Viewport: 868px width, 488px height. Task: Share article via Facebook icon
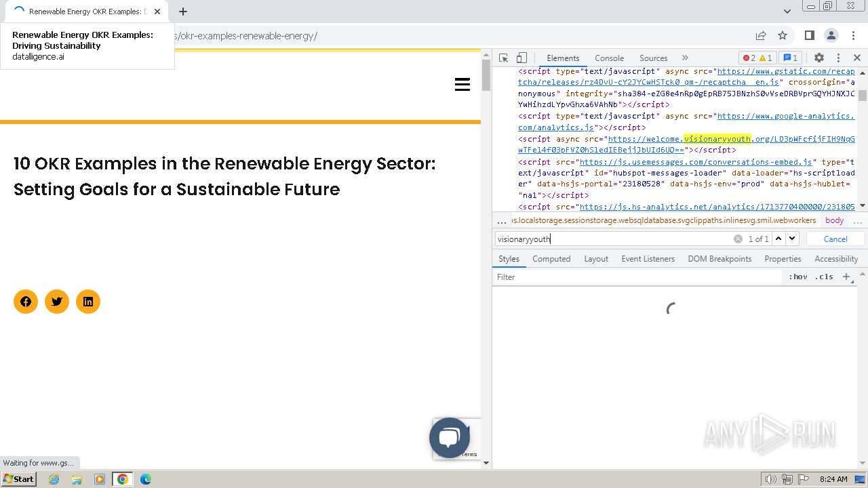coord(26,302)
